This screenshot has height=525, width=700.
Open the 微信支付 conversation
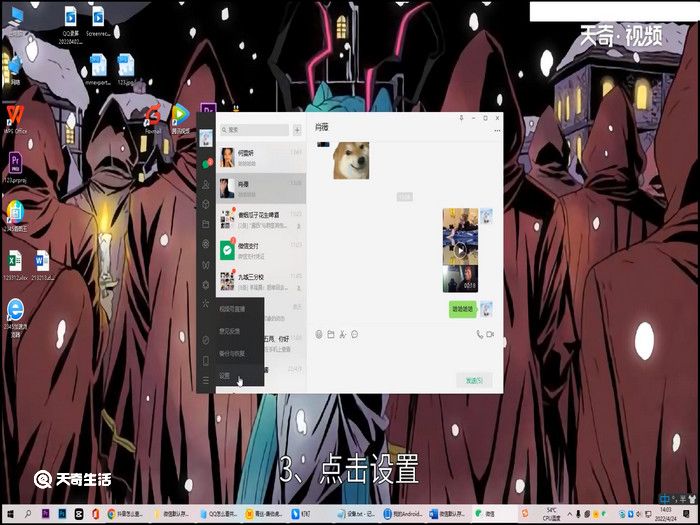(x=261, y=251)
